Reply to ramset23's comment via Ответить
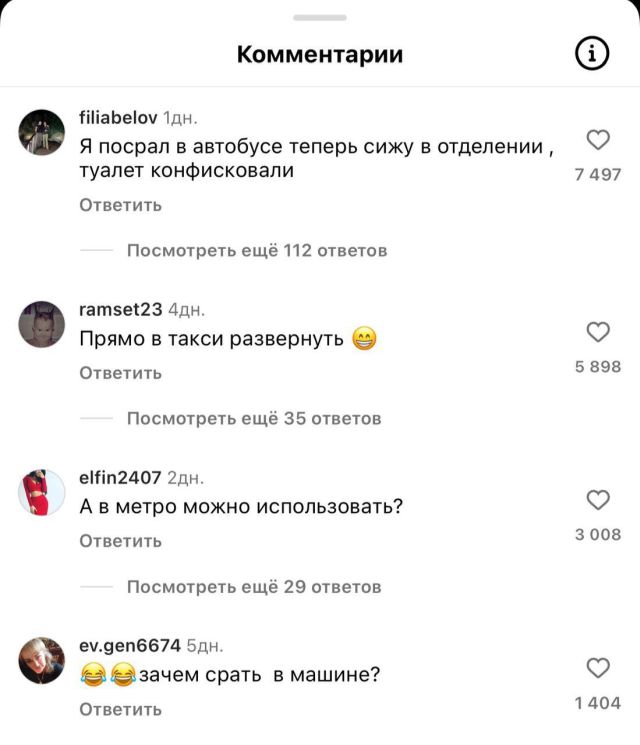Screen dimensions: 640x745 tap(120, 373)
